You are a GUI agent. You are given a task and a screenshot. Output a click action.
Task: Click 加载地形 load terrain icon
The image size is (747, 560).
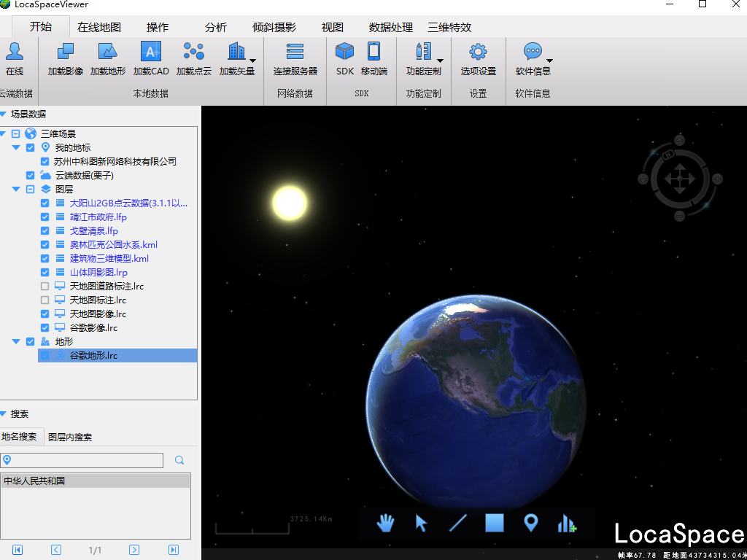(x=108, y=52)
